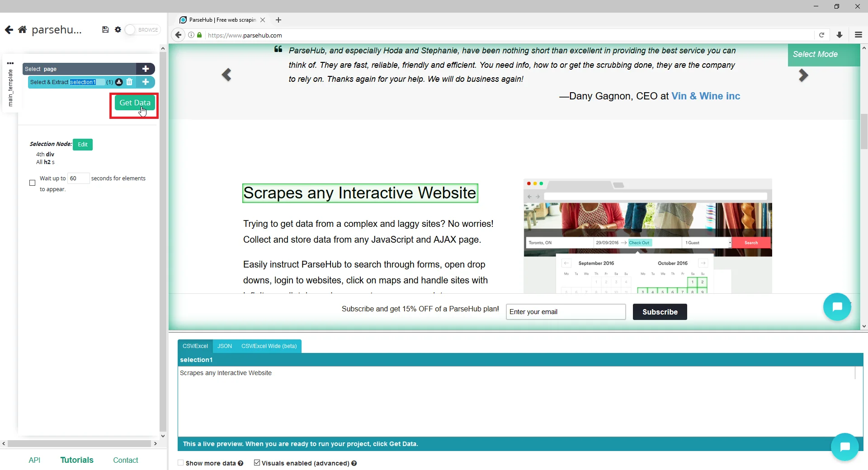Go back using ParseHub sidebar arrow
Viewport: 868px width, 470px height.
pyautogui.click(x=9, y=30)
